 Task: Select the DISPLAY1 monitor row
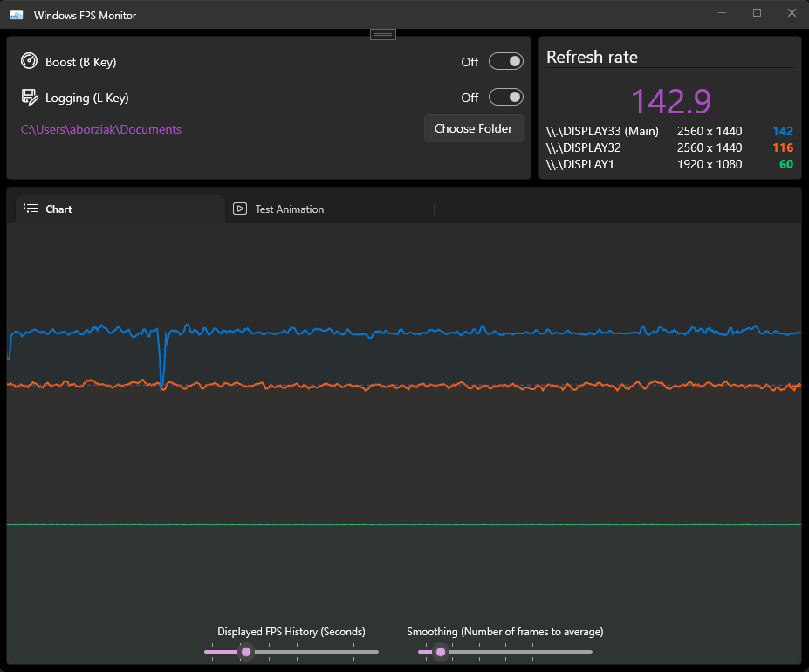click(669, 164)
